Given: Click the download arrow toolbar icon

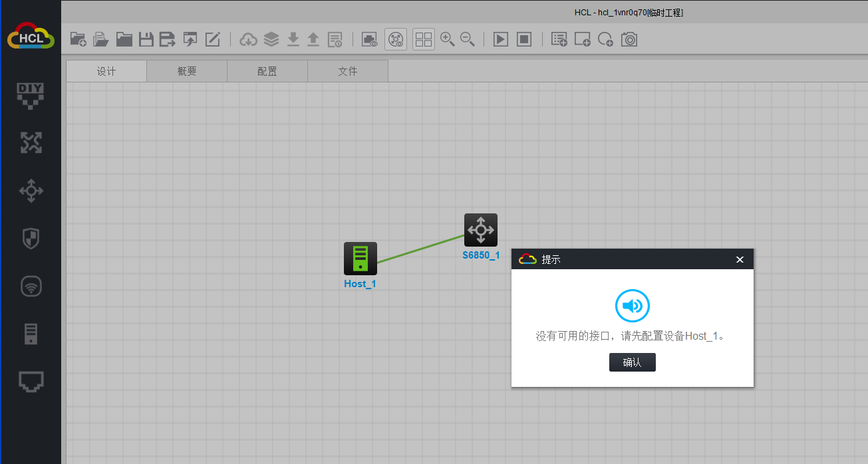Looking at the screenshot, I should 293,39.
